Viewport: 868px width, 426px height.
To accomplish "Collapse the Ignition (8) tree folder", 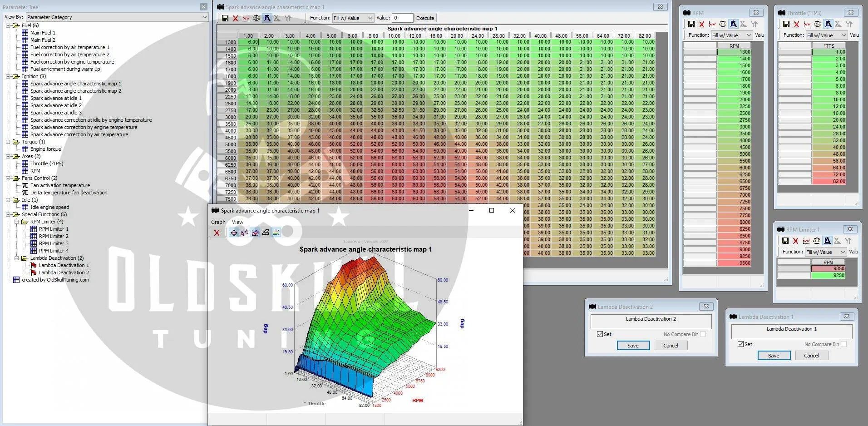I will point(8,76).
